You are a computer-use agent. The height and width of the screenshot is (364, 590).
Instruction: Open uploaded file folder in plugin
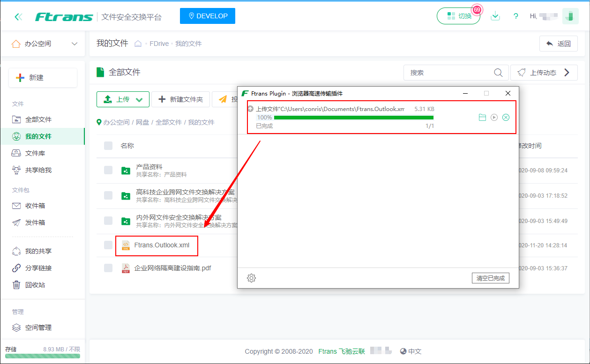[482, 117]
